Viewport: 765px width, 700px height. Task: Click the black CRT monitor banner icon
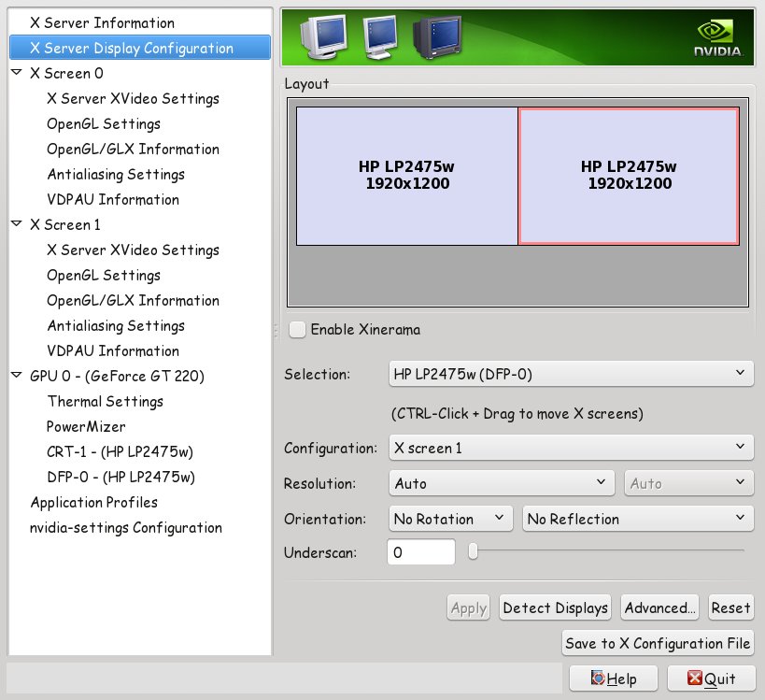(x=437, y=37)
